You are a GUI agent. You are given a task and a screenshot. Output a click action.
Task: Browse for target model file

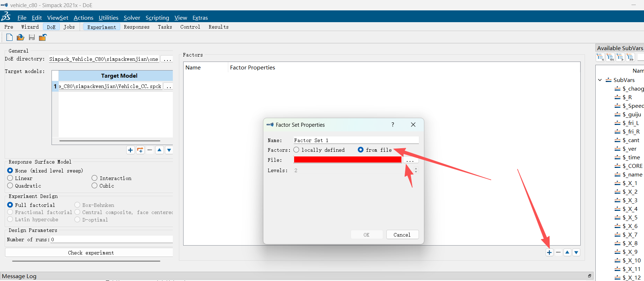pyautogui.click(x=169, y=86)
